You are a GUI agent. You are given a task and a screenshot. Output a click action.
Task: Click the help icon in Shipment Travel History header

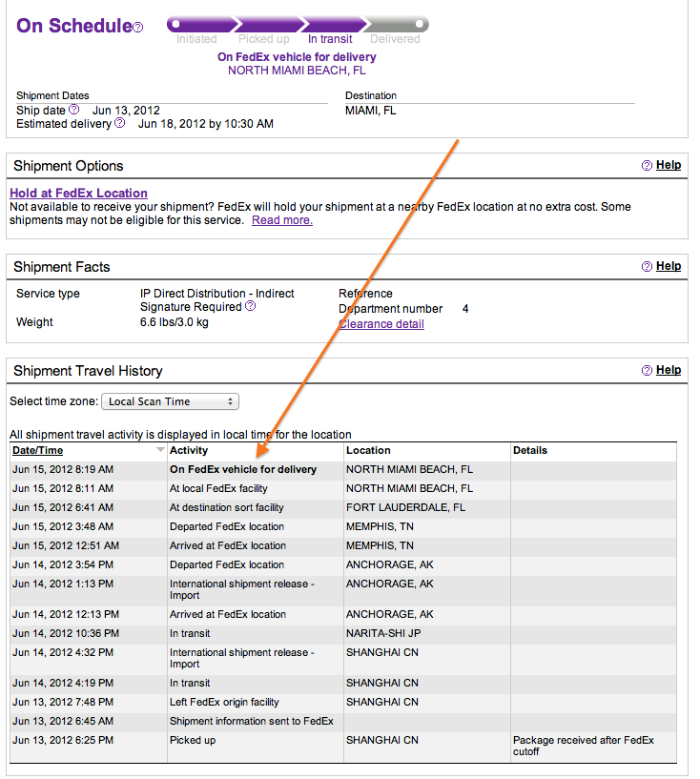(647, 370)
